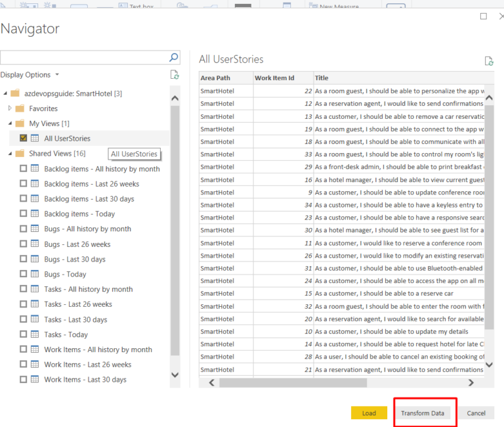Screen dimensions: 504x427
Task: Click the search magnifier icon
Action: pyautogui.click(x=174, y=57)
